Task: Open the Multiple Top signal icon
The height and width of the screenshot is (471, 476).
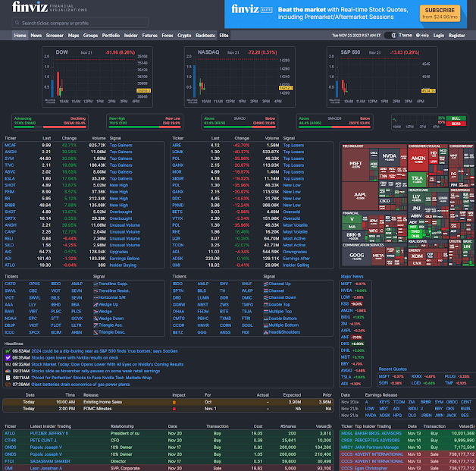Action: tap(266, 312)
